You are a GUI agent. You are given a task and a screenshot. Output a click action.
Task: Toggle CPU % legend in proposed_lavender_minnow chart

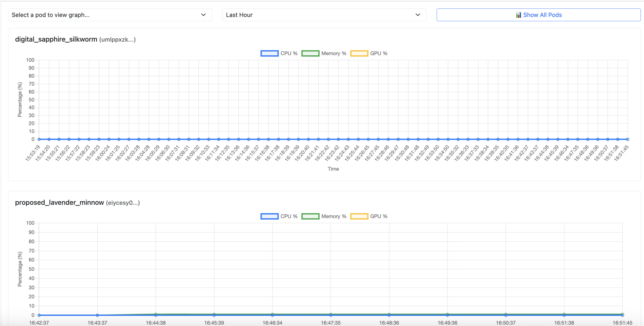pos(289,216)
